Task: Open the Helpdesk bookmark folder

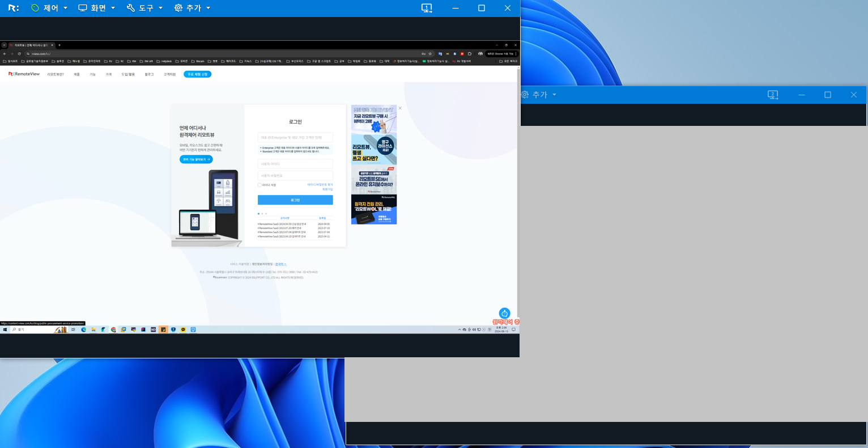Action: click(x=164, y=61)
